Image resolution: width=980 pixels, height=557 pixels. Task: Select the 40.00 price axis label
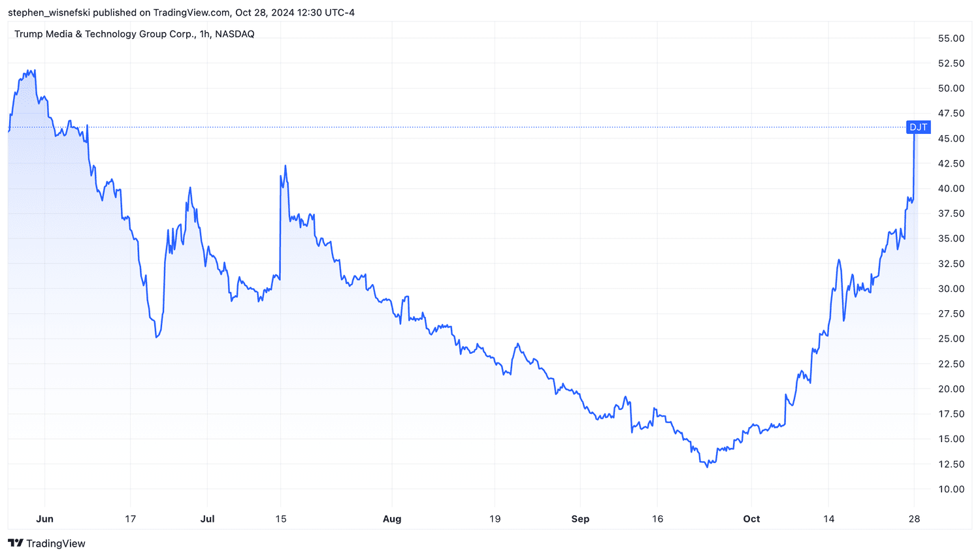[951, 189]
